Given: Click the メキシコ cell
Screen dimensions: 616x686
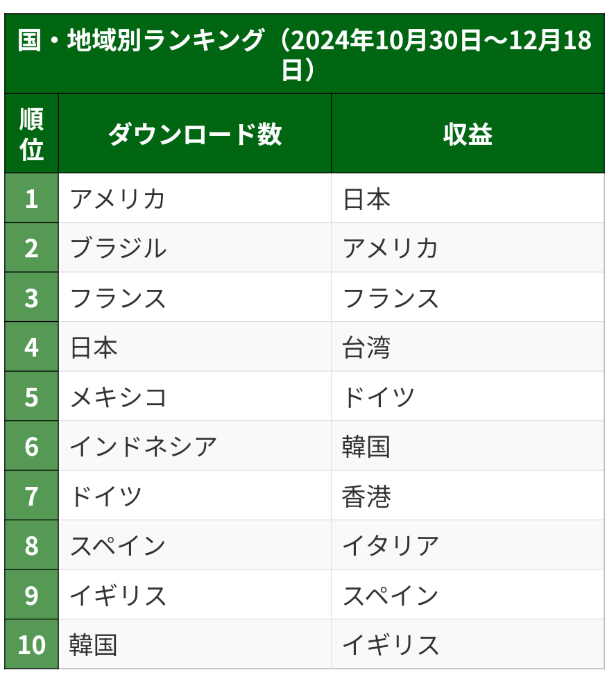Looking at the screenshot, I should 118,397.
